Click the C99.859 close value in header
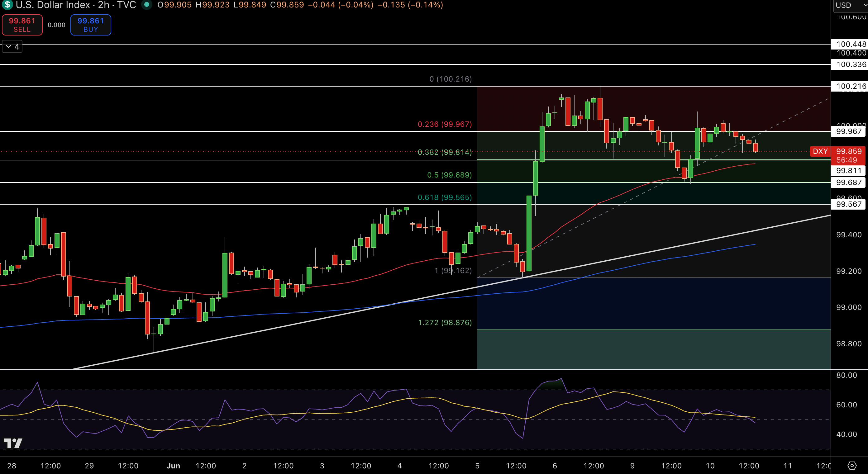The width and height of the screenshot is (868, 474). (287, 5)
